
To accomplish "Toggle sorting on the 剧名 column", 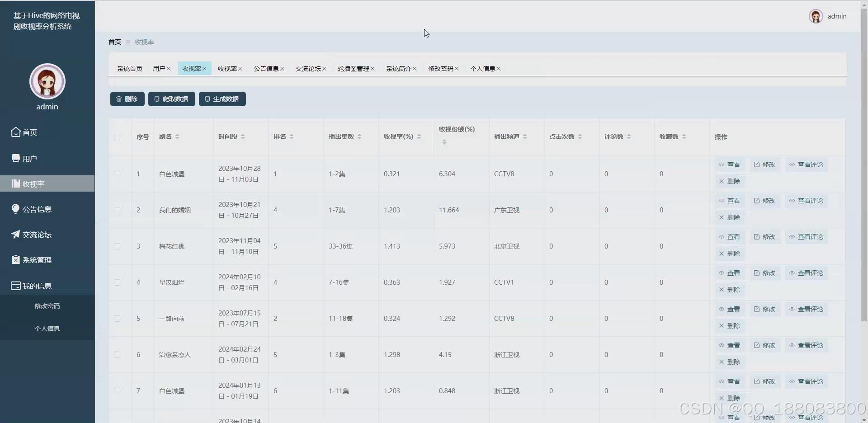I will click(x=178, y=136).
